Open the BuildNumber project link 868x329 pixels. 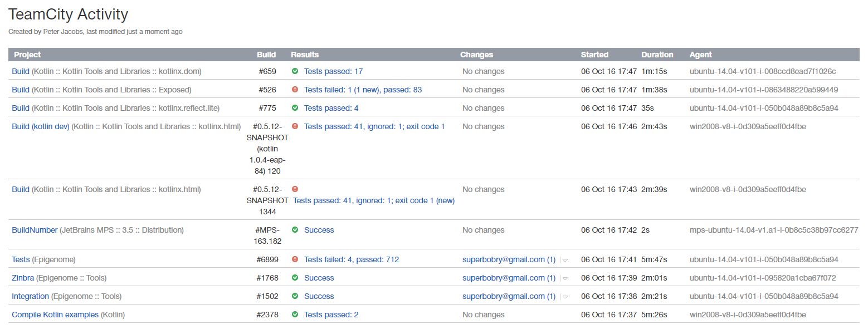pyautogui.click(x=35, y=230)
